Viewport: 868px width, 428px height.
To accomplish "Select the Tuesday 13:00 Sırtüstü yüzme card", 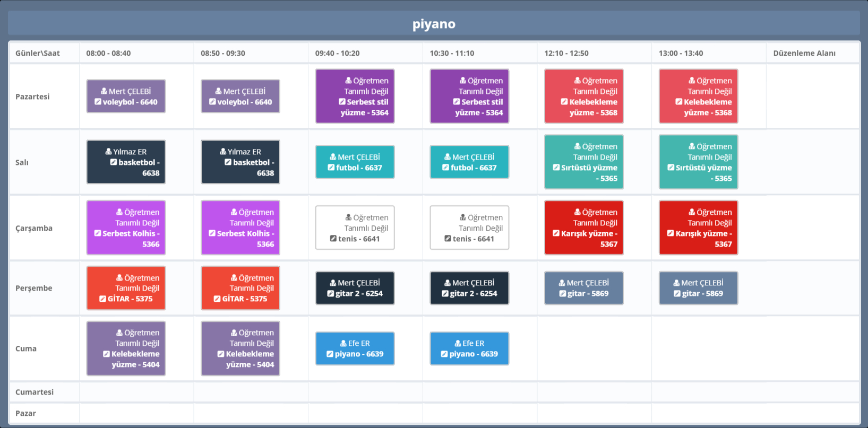I will 698,162.
